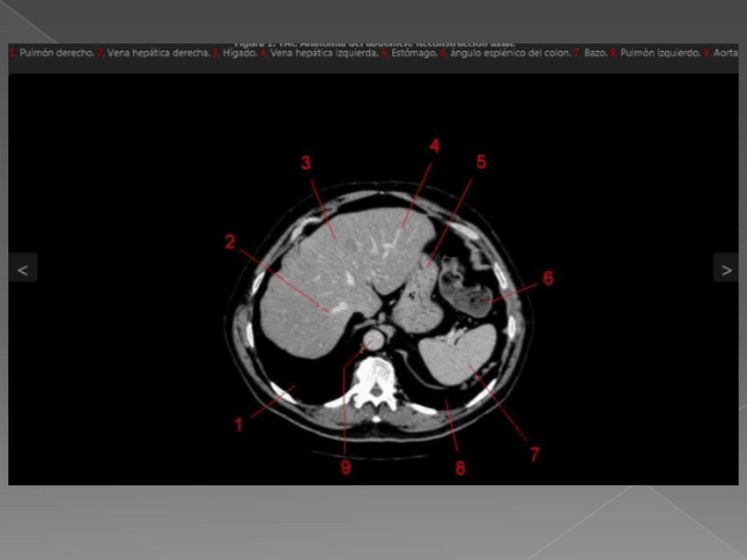Viewport: 747px width, 560px height.
Task: Select red number 4 label on scan
Action: click(433, 146)
